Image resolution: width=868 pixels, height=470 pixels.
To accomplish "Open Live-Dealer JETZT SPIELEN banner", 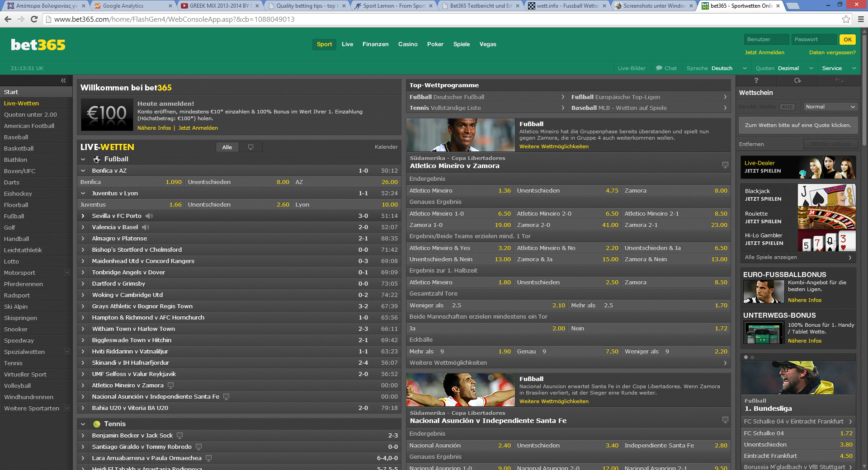I will coord(798,167).
